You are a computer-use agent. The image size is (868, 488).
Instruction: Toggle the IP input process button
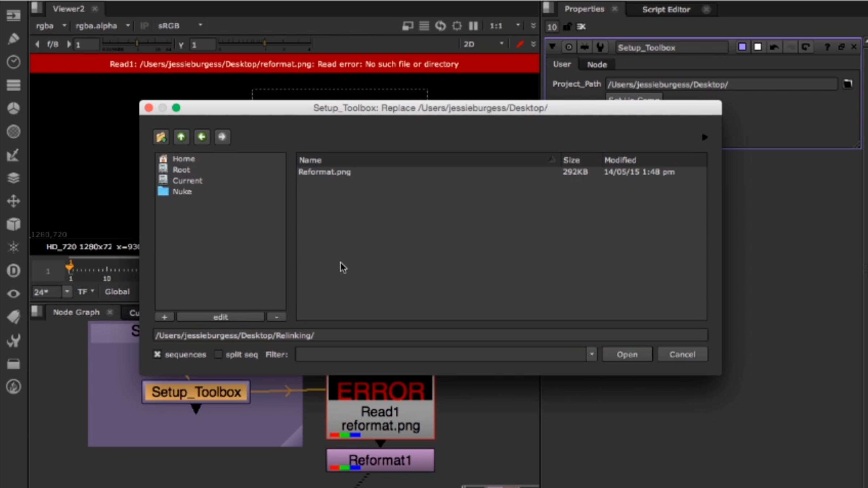[144, 26]
